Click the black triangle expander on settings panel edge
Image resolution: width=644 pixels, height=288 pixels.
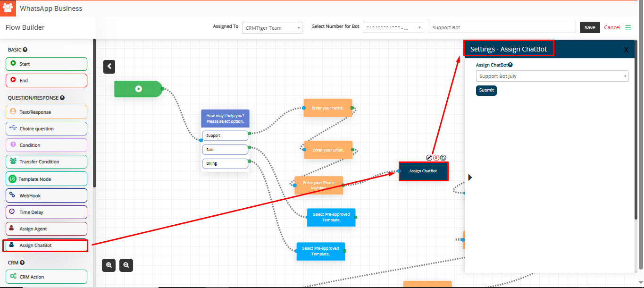469,178
